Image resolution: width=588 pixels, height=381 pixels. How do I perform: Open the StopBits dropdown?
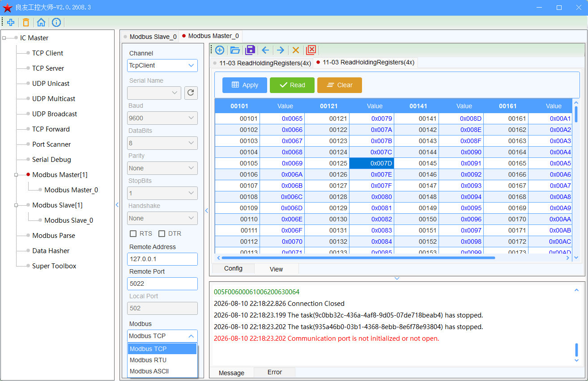pos(162,193)
